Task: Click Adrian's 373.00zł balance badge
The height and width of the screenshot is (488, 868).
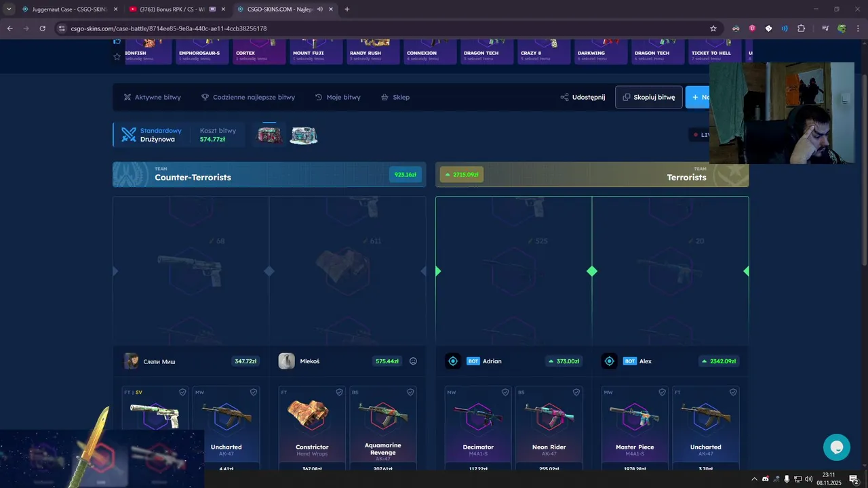Action: (564, 361)
